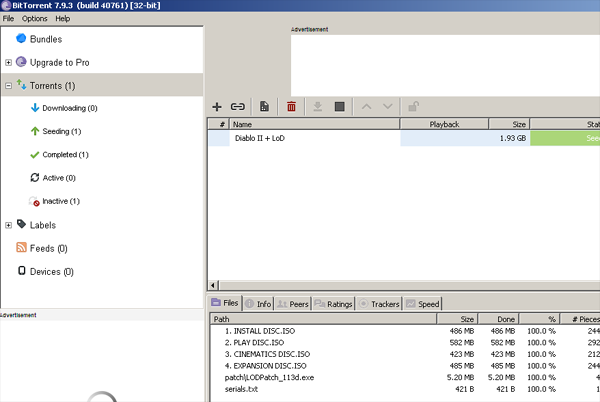Click the 421 B size of serials.txt
The image size is (600, 402).
(465, 389)
